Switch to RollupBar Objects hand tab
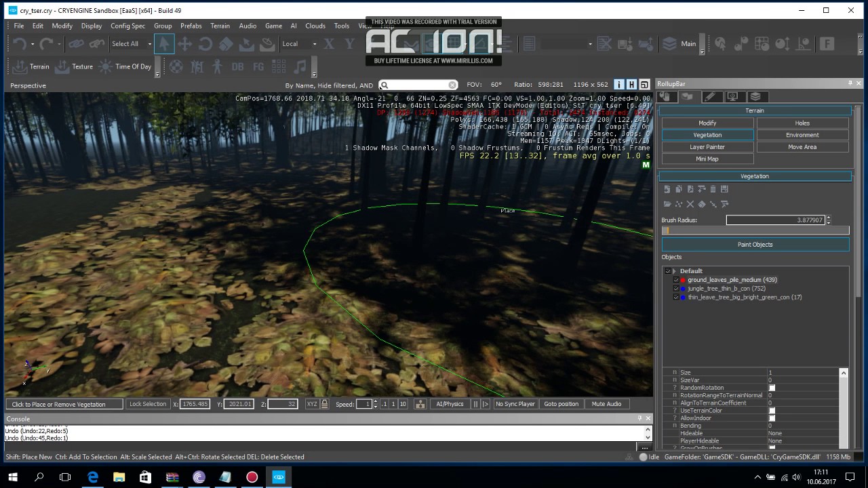Screen dimensions: 868x488 (x=665, y=97)
